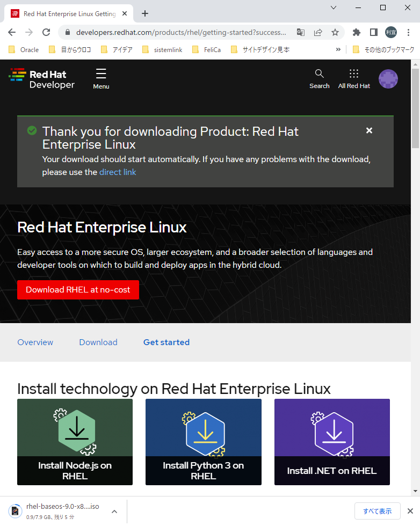Go back to the previous page
This screenshot has height=526, width=420.
(x=12, y=32)
